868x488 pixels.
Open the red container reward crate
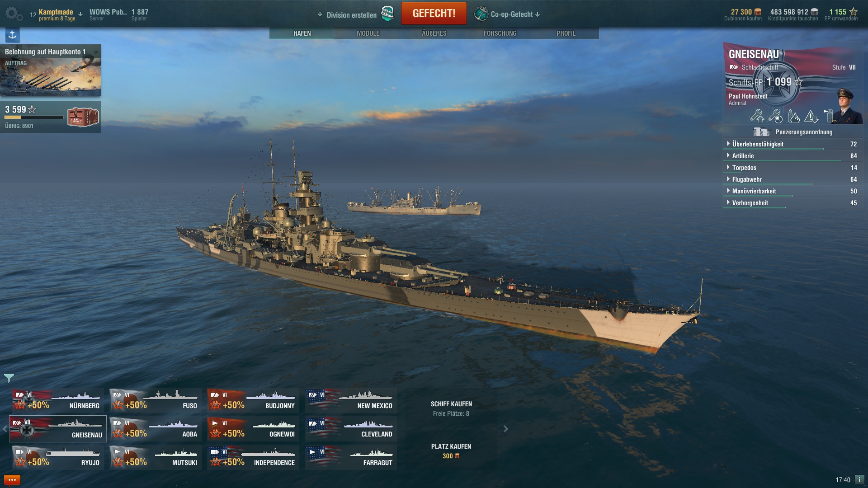[x=83, y=117]
